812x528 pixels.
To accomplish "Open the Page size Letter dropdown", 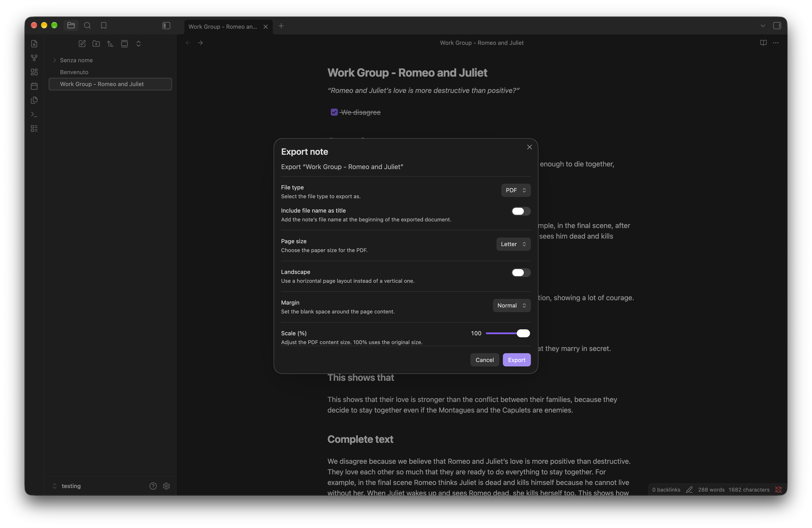I will [x=513, y=244].
